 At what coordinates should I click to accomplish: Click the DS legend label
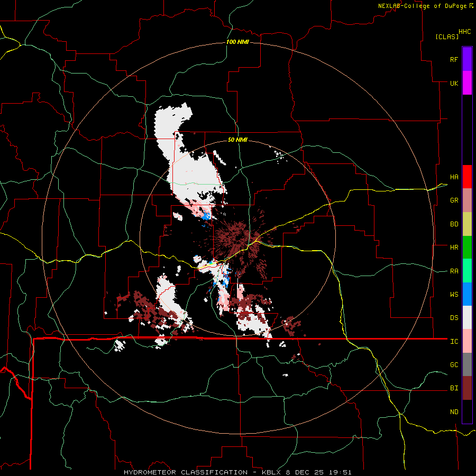454,318
